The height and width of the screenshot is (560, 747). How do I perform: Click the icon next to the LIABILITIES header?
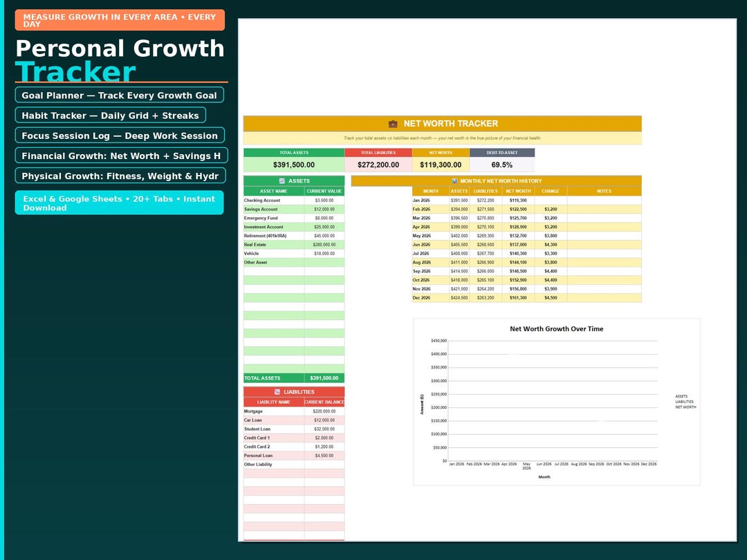277,392
